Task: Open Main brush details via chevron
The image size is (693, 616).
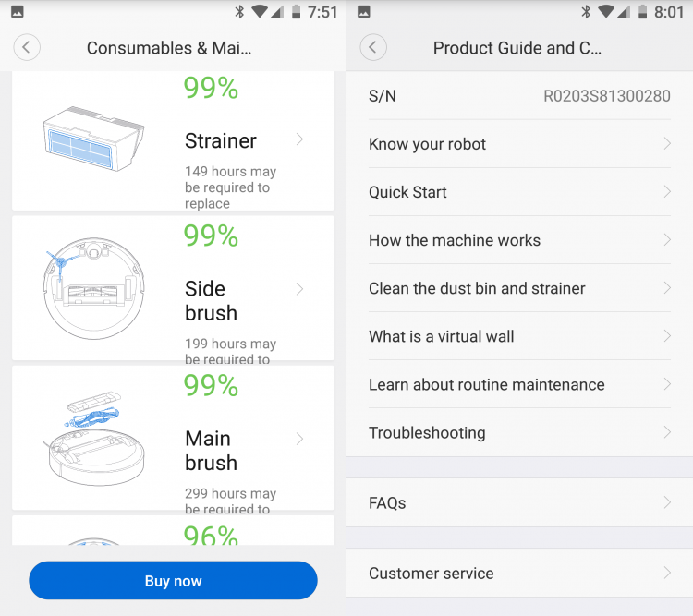Action: pyautogui.click(x=299, y=439)
